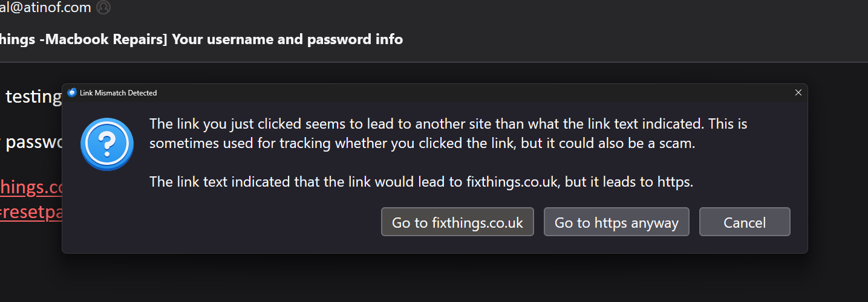Click 'fixthings.co.uk' inside the warning message text
This screenshot has width=868, height=302.
tap(514, 182)
